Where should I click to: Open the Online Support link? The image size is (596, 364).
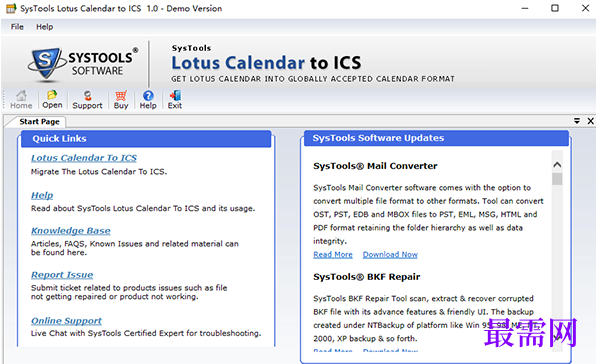67,321
